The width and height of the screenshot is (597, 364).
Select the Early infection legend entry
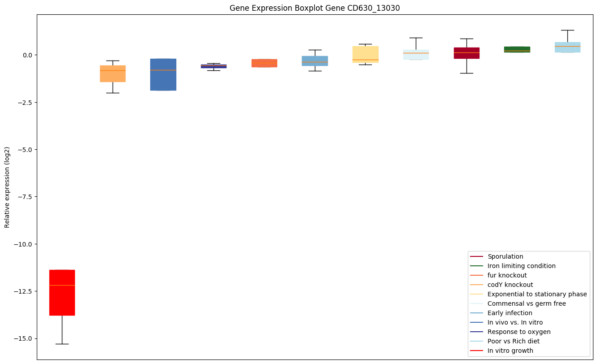(510, 313)
